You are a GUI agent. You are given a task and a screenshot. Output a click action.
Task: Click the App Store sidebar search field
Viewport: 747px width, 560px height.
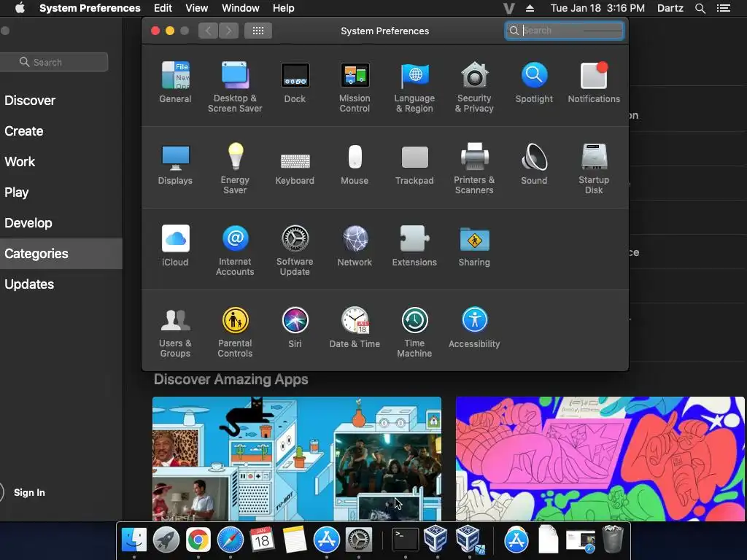(53, 62)
